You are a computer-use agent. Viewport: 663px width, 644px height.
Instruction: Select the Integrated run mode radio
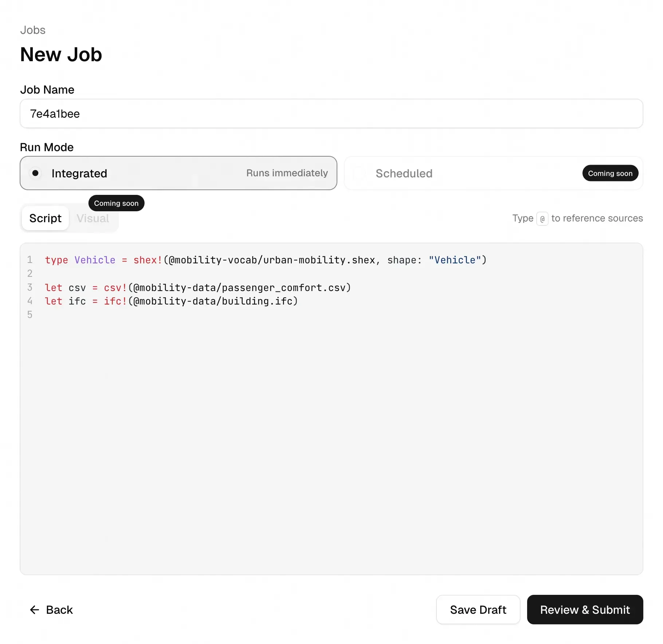click(x=35, y=173)
